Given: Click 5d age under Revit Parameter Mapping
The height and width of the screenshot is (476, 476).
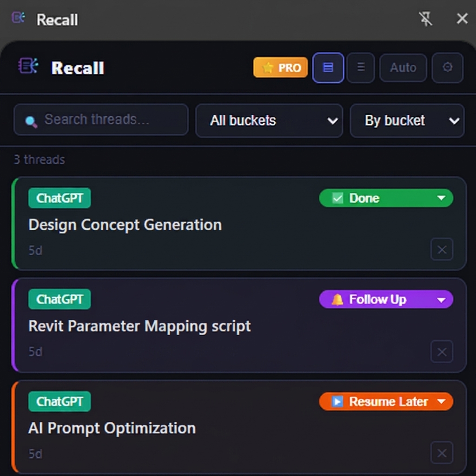Looking at the screenshot, I should tap(35, 352).
